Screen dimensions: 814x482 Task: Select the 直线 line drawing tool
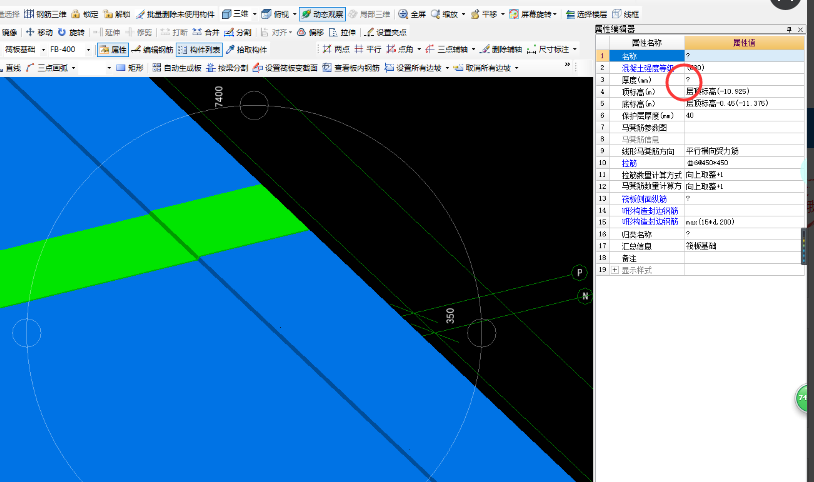(x=10, y=68)
